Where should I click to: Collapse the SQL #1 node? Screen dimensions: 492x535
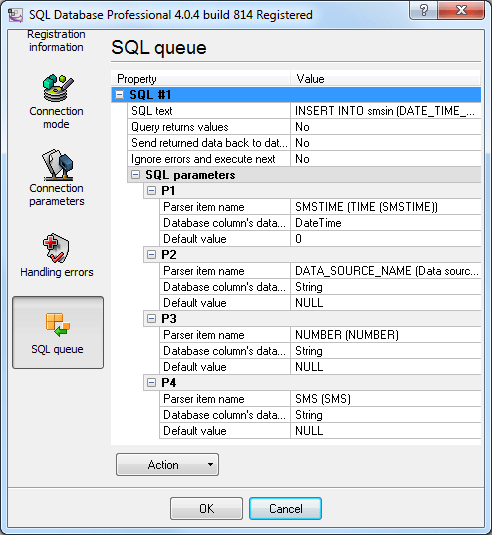click(x=119, y=95)
